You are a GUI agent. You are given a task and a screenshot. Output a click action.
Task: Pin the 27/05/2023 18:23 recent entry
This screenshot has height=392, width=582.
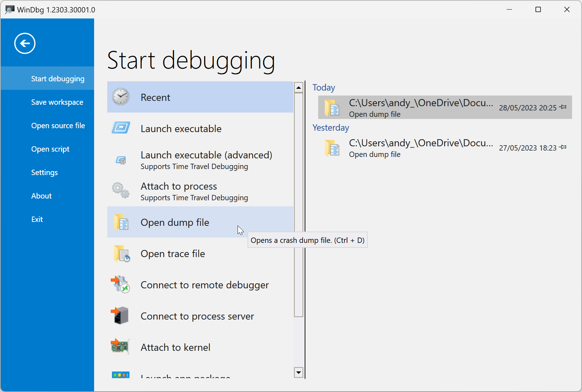point(563,147)
